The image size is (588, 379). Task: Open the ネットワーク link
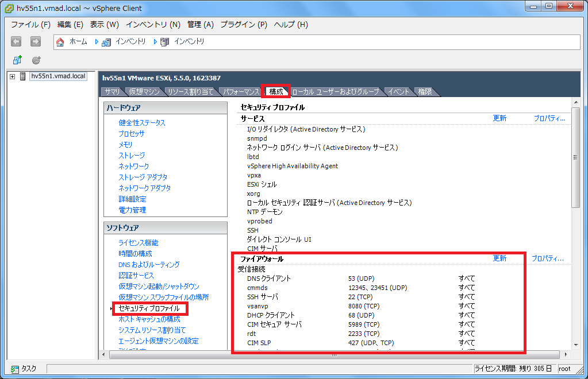134,167
